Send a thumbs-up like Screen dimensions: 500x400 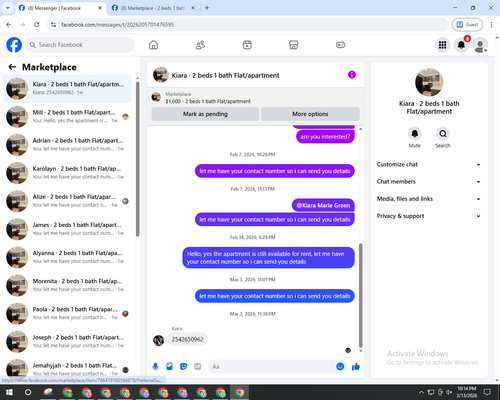(356, 367)
